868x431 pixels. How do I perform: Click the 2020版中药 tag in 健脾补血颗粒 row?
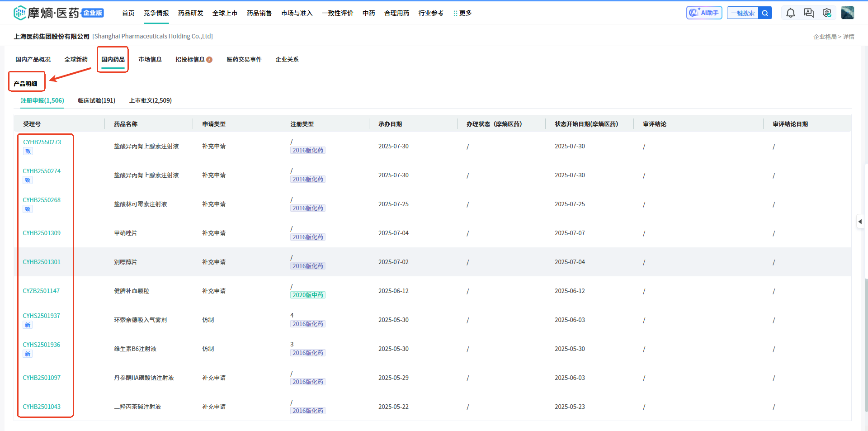(x=308, y=295)
